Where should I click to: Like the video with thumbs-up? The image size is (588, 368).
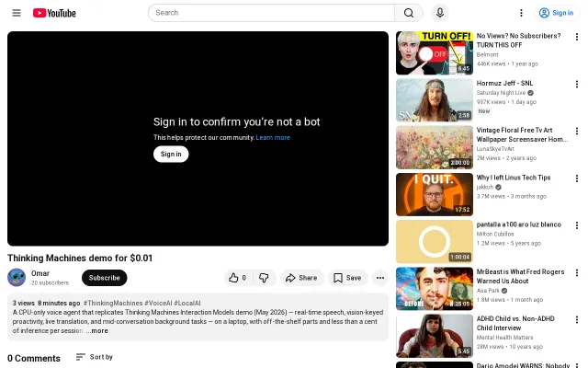coord(238,278)
